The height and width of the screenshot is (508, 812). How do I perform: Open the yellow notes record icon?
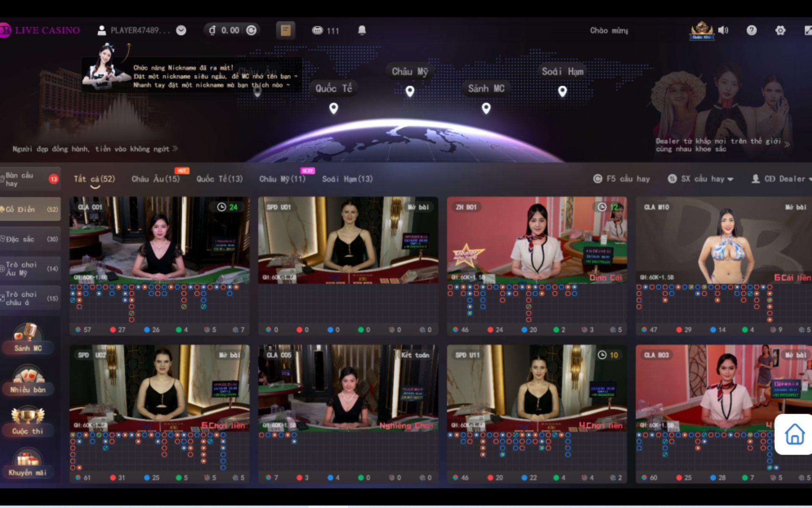[x=285, y=30]
